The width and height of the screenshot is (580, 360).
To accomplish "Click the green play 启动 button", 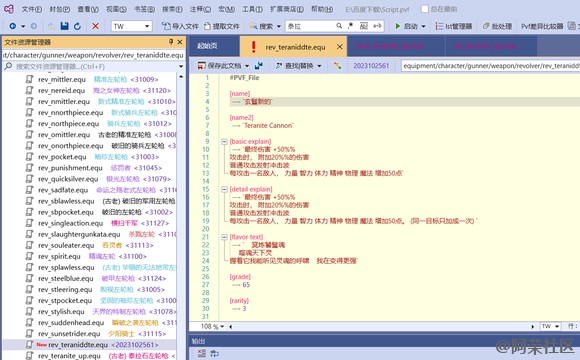I will coord(406,26).
